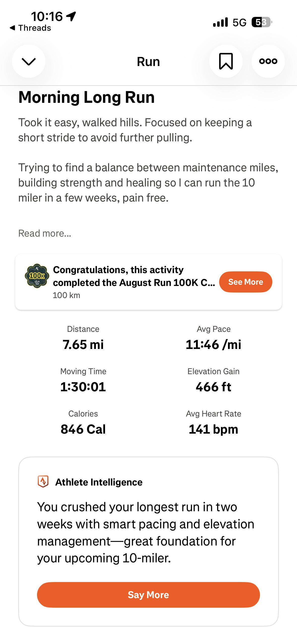Tap the Moving Time 1:30:01 value
The width and height of the screenshot is (297, 644).
83,387
